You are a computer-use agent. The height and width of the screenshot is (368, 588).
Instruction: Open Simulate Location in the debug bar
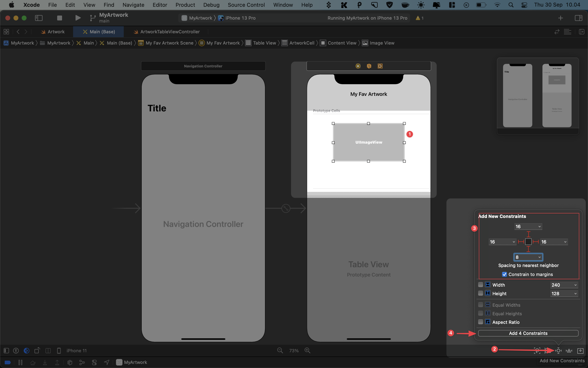(107, 362)
